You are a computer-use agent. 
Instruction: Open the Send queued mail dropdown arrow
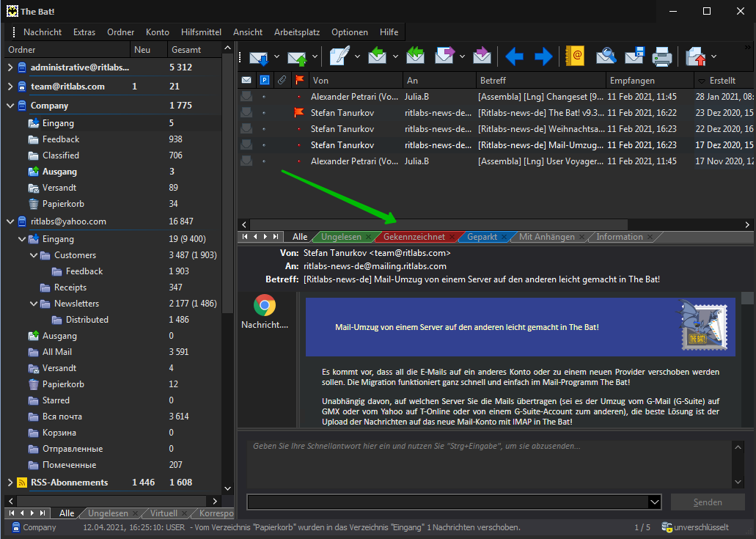(315, 56)
